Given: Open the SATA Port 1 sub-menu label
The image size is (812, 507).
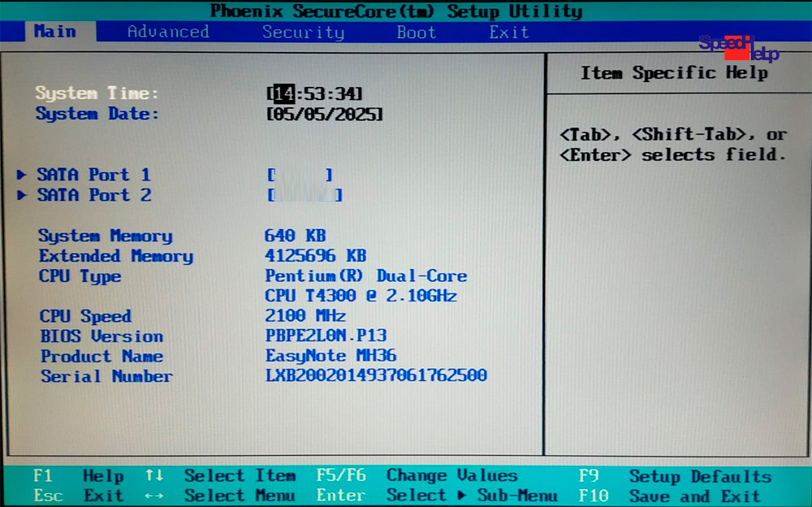Looking at the screenshot, I should 93,175.
